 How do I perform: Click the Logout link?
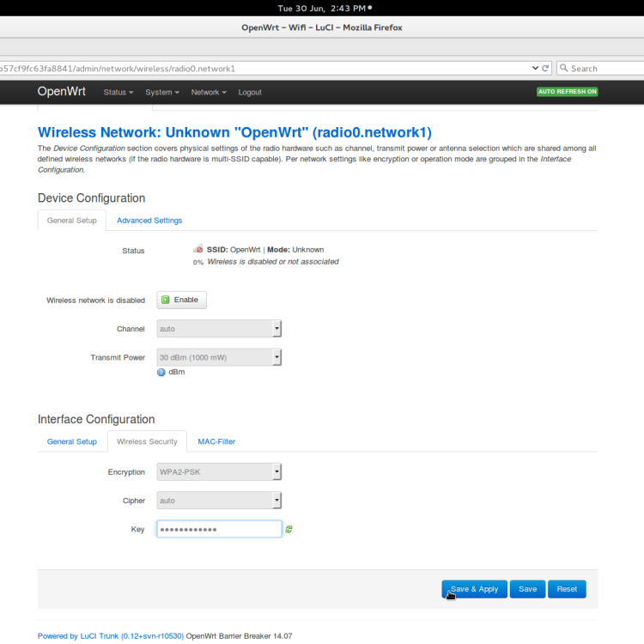coord(250,92)
